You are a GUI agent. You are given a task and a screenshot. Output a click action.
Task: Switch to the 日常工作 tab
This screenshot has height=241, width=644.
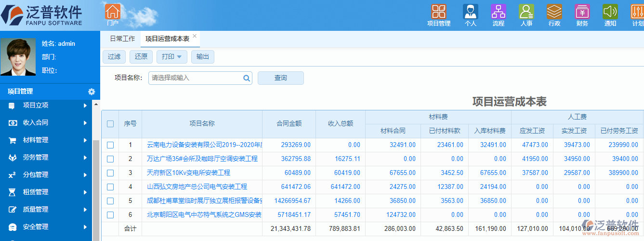pyautogui.click(x=122, y=39)
